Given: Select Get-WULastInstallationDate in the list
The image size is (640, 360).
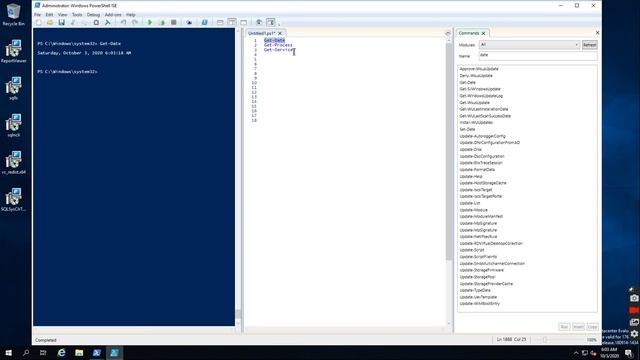Looking at the screenshot, I should 484,109.
